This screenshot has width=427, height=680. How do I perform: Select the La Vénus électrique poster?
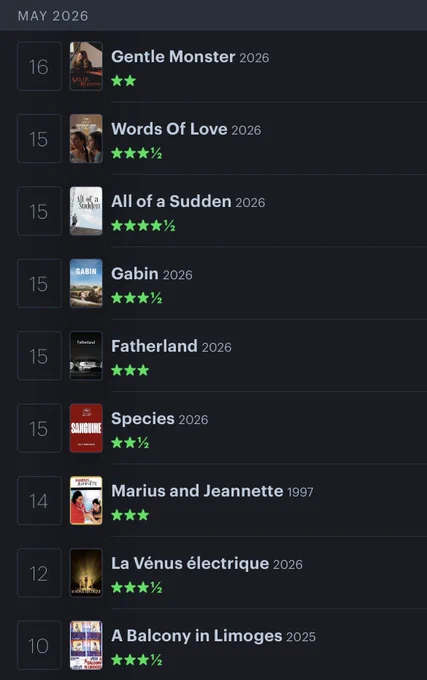point(86,573)
